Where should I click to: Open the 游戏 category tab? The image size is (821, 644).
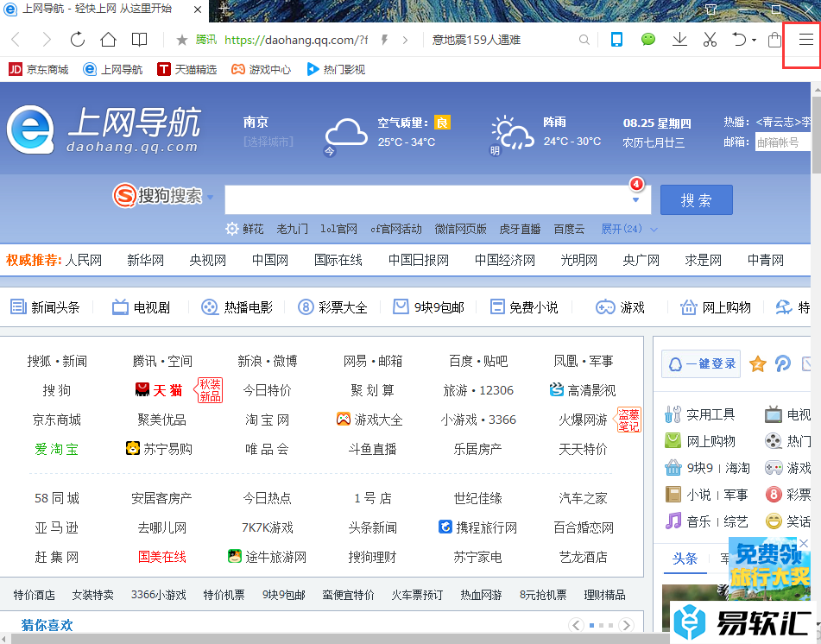620,307
